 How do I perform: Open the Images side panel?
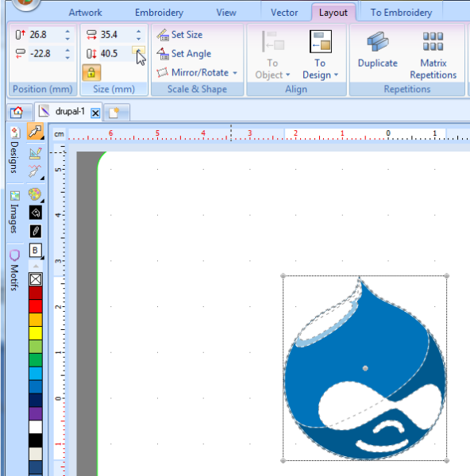coord(14,212)
